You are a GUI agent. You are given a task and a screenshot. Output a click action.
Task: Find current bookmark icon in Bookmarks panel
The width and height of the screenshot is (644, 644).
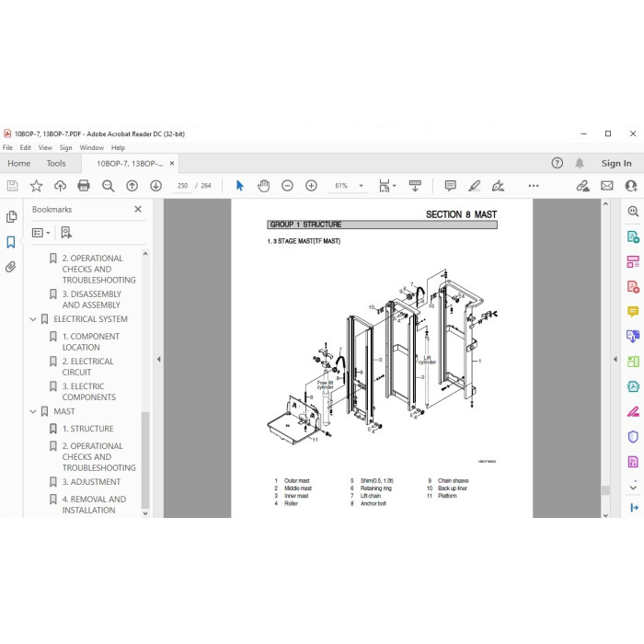[x=66, y=233]
